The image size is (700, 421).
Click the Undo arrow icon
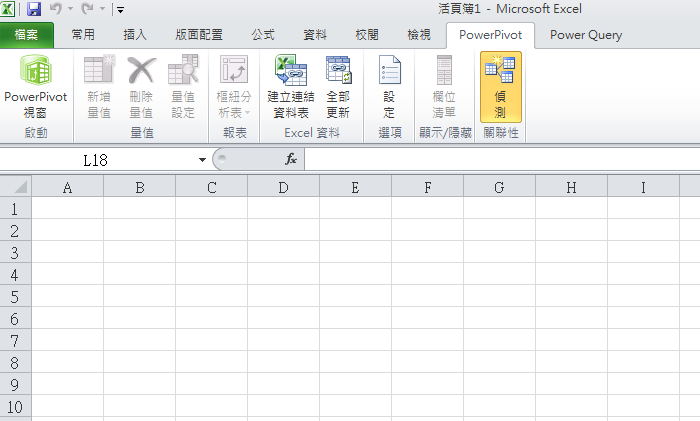(x=56, y=8)
